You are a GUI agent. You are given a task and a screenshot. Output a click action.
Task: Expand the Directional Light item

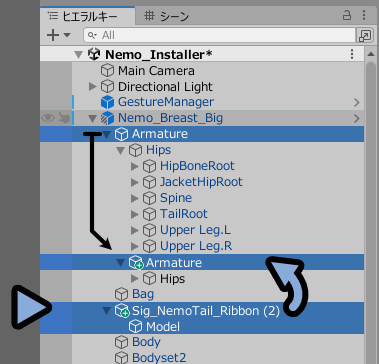pyautogui.click(x=93, y=87)
